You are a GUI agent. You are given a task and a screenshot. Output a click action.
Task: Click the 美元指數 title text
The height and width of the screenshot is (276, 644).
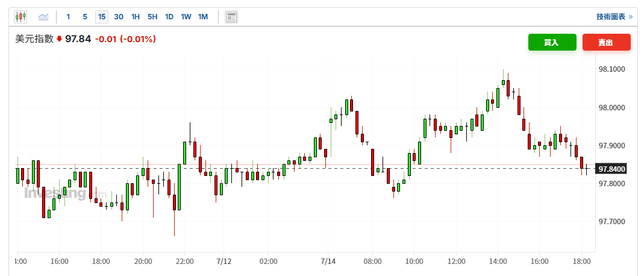34,39
